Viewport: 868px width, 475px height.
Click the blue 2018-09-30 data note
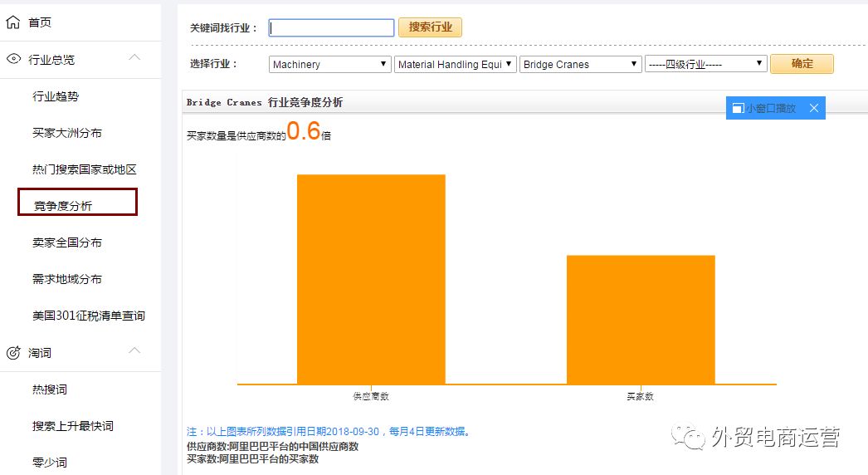coord(330,431)
